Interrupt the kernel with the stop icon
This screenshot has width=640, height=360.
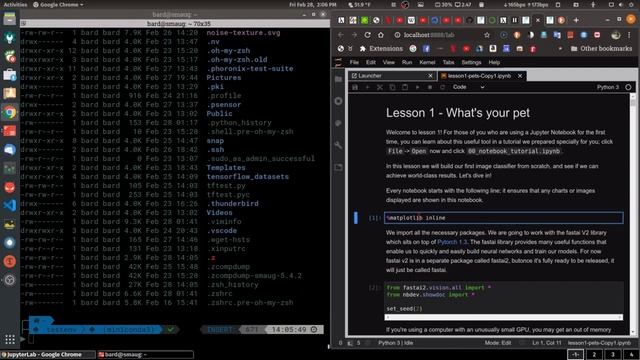pos(430,87)
